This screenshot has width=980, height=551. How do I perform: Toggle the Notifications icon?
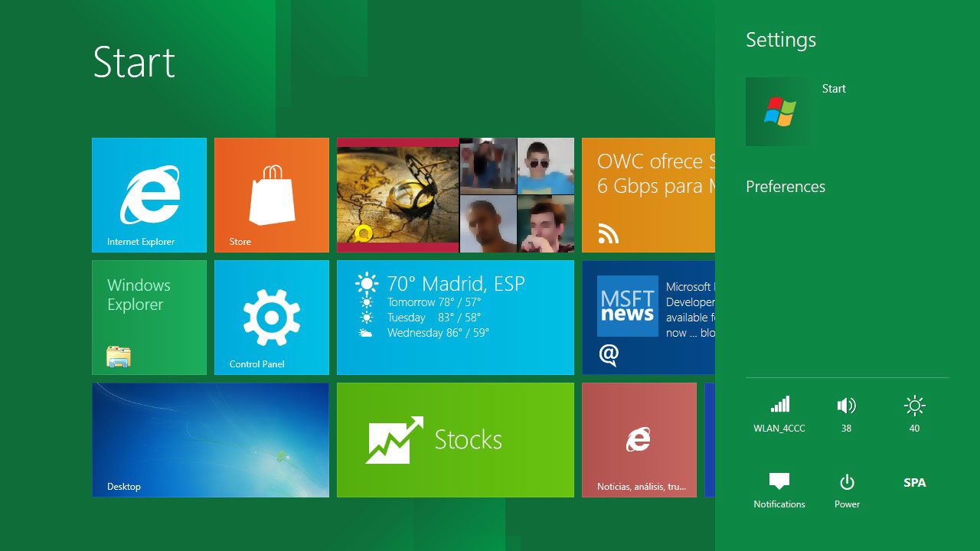779,483
